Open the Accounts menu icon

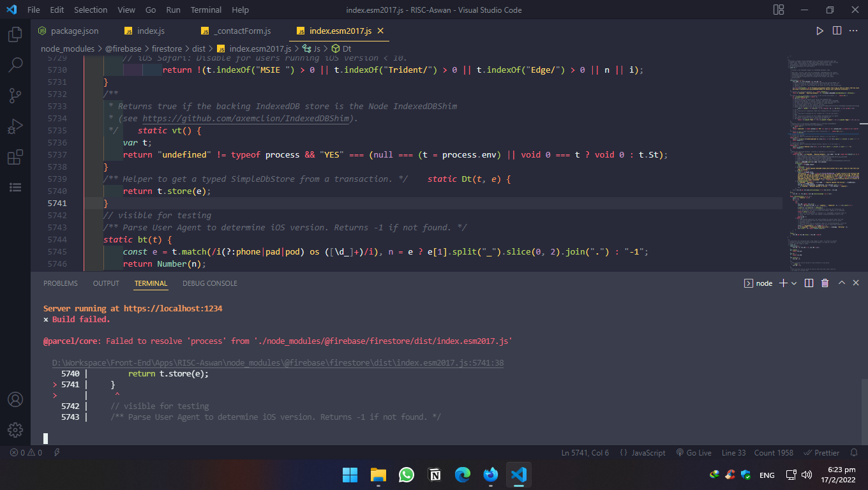coord(15,399)
